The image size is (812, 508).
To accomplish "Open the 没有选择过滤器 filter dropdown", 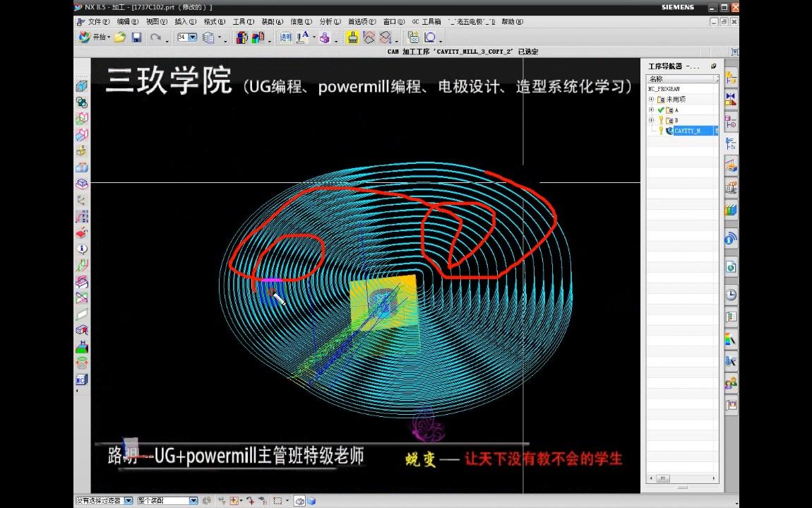I will click(x=129, y=501).
